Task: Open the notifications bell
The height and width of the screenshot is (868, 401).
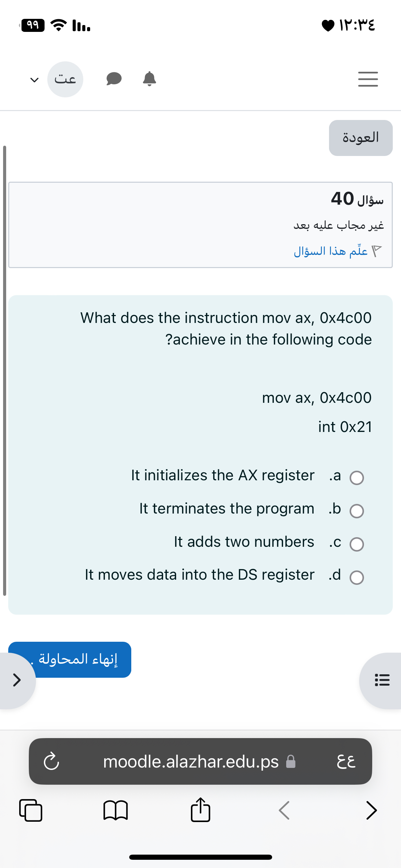Action: (149, 79)
